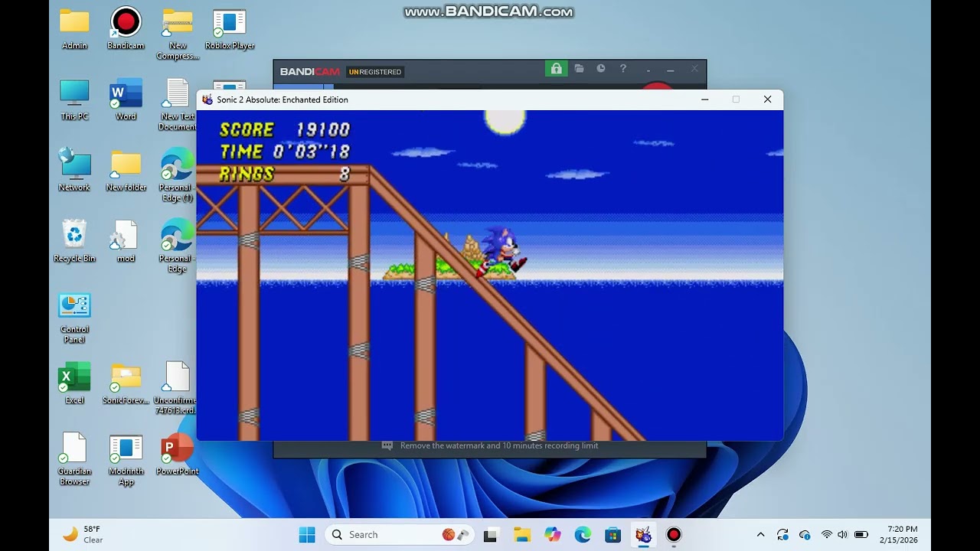This screenshot has height=551, width=980.
Task: Open the Personal - Edge (1) shortcut
Action: [177, 175]
